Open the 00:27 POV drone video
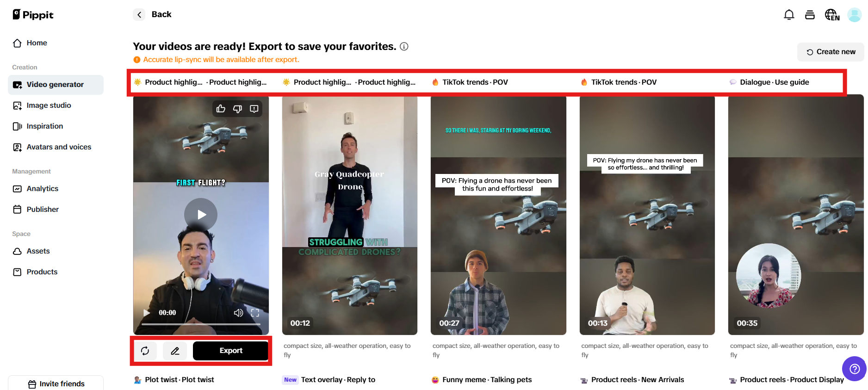Screen dimensions: 868x390 498,216
